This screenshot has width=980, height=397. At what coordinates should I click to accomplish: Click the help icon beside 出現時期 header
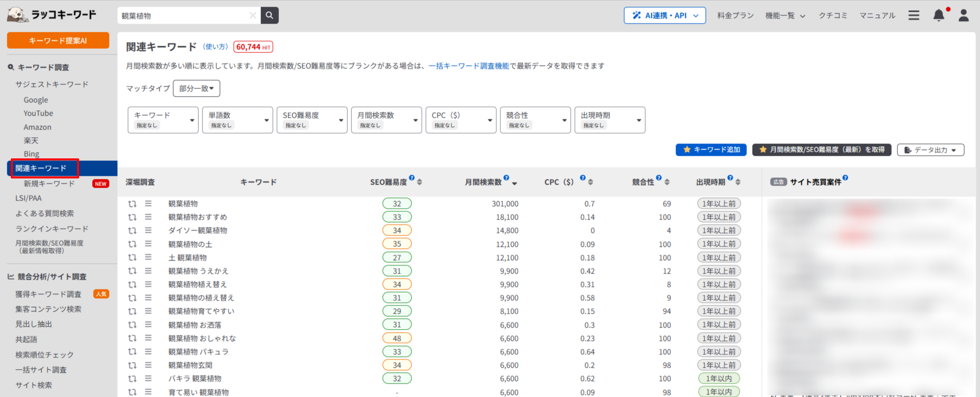pos(730,178)
